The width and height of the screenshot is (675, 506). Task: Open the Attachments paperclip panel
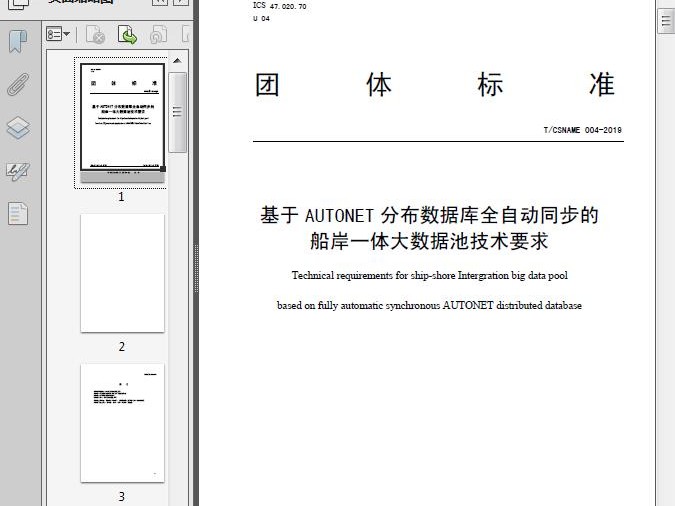pos(18,84)
